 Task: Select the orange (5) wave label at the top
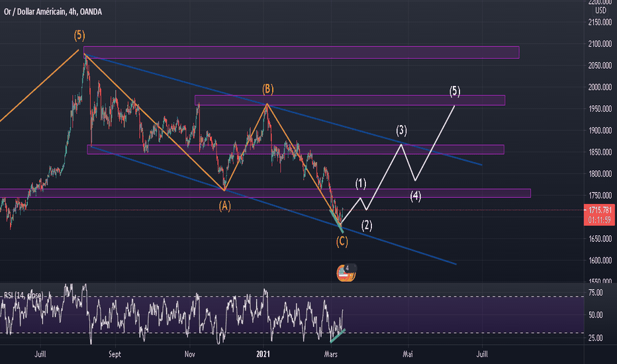(79, 36)
